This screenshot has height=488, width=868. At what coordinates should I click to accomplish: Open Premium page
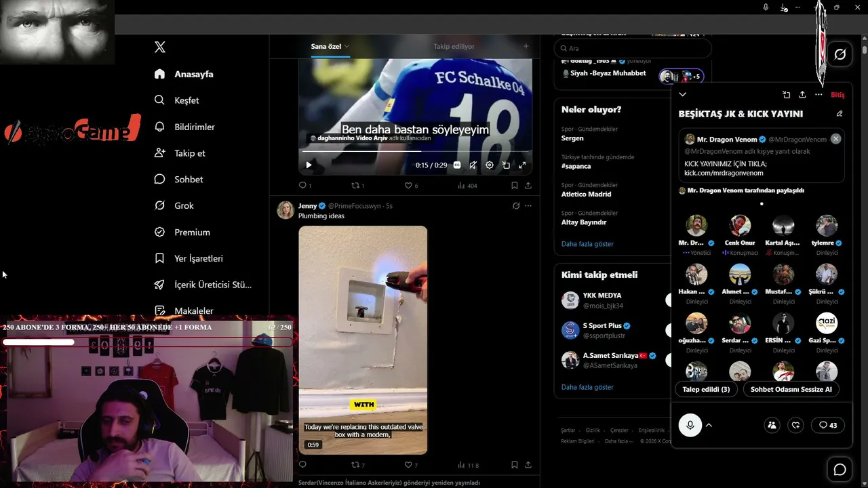182,232
